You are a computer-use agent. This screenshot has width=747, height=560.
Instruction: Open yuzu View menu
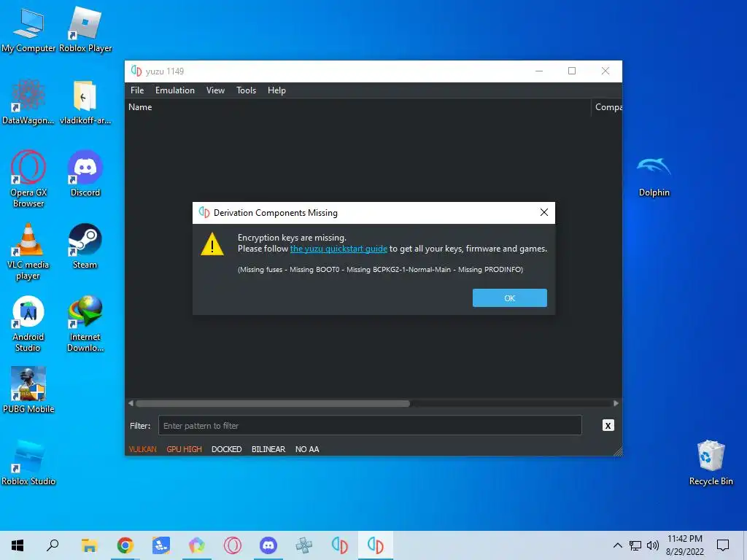[x=215, y=90]
